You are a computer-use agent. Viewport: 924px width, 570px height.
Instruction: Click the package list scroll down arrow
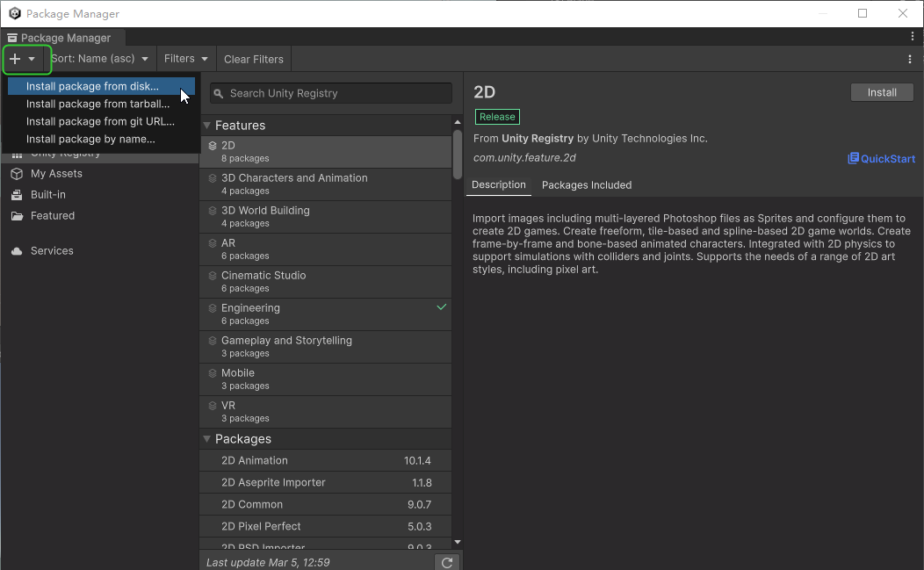[x=458, y=542]
